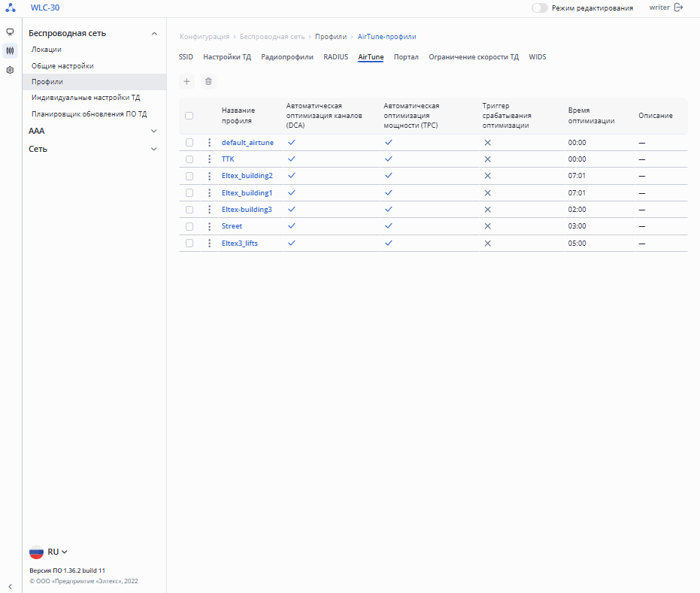This screenshot has width=700, height=593.
Task: Open the settings gear icon in left rail
Action: coord(11,70)
